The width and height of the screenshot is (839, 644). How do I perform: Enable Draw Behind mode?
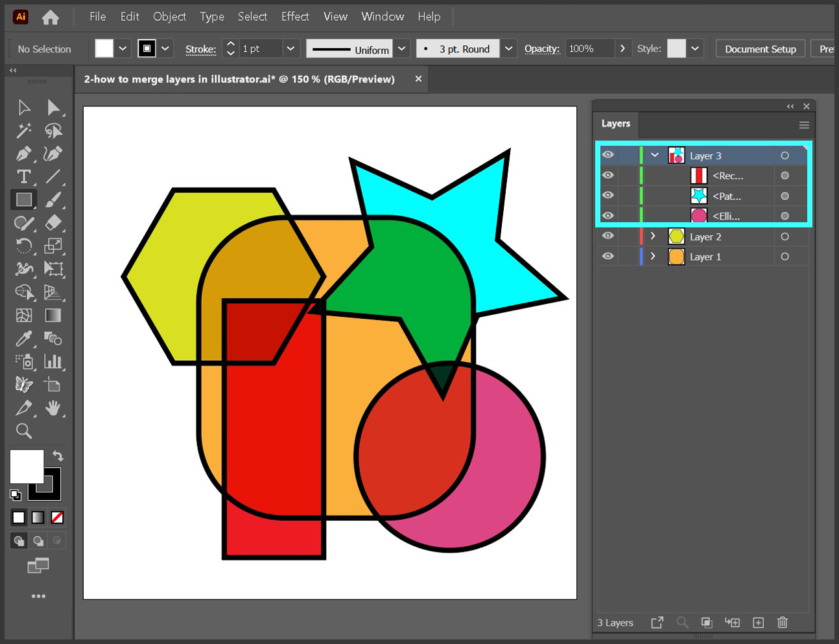coord(38,540)
